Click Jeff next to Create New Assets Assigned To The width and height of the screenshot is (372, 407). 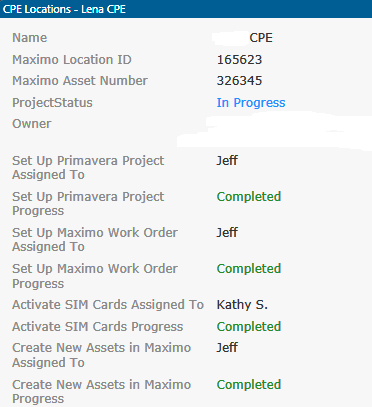pos(227,348)
